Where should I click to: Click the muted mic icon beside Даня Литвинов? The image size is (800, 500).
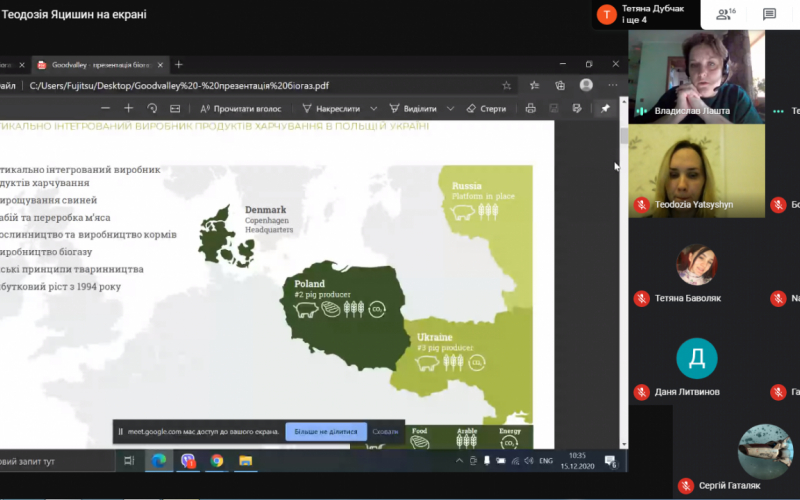(x=642, y=392)
